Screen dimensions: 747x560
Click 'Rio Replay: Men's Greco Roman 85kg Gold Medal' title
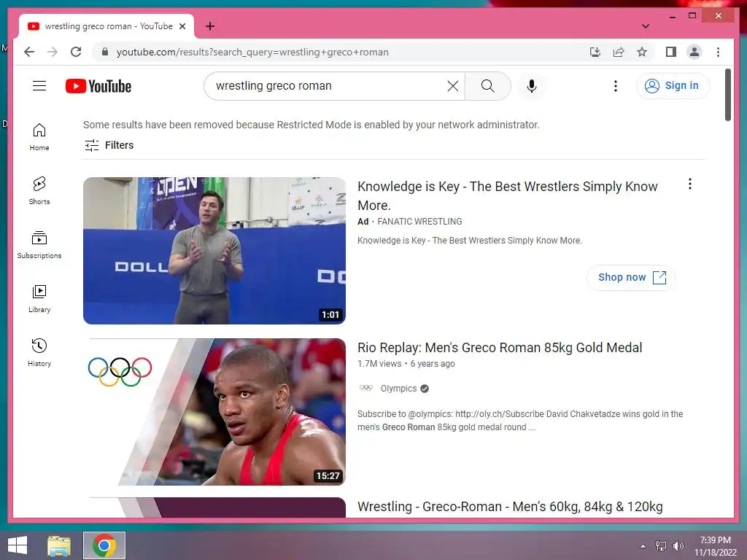pyautogui.click(x=500, y=348)
